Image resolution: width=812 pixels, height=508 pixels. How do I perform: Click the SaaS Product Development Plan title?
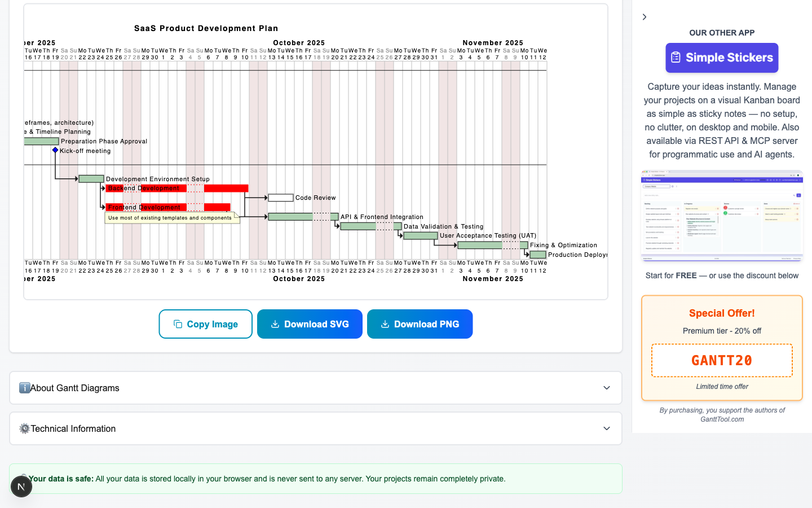tap(206, 28)
